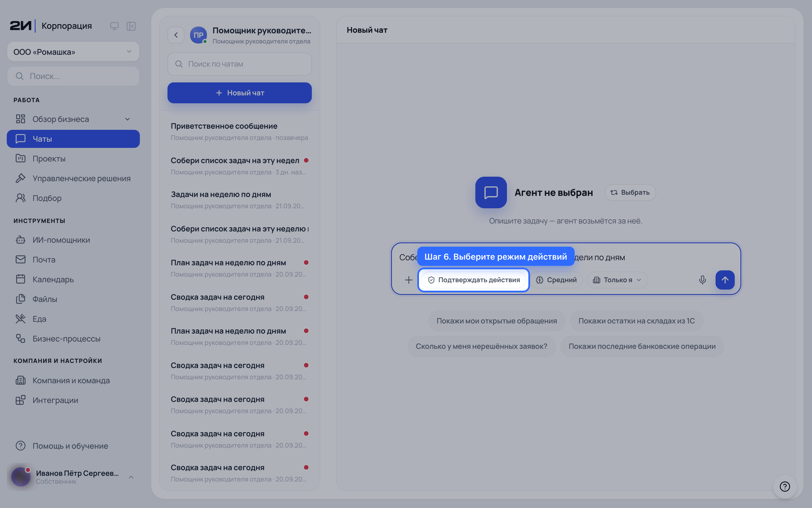
Task: Focus Поиск по чатам field
Action: point(240,64)
